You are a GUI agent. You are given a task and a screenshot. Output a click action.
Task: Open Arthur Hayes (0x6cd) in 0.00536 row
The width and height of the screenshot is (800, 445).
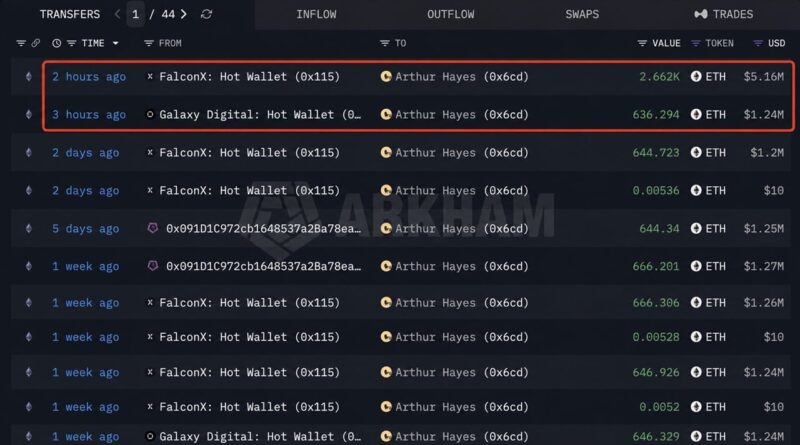coord(462,190)
